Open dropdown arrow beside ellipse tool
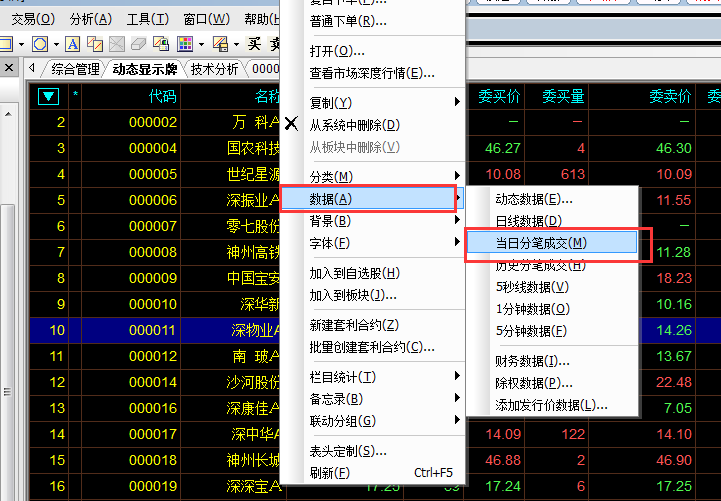 coord(55,44)
